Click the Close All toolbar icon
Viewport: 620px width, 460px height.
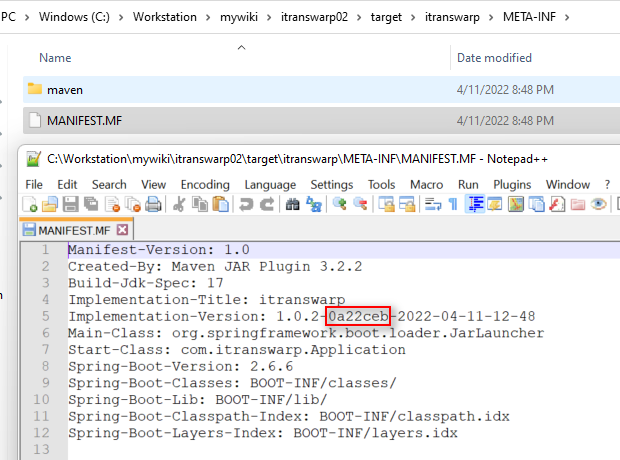click(x=133, y=204)
